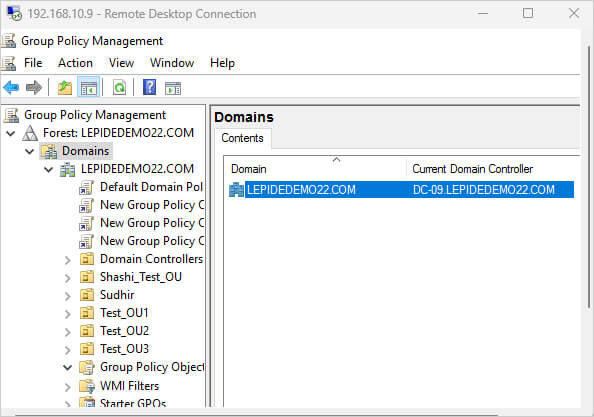Click the Back arrow toolbar icon
This screenshot has height=417, width=594.
[11, 88]
